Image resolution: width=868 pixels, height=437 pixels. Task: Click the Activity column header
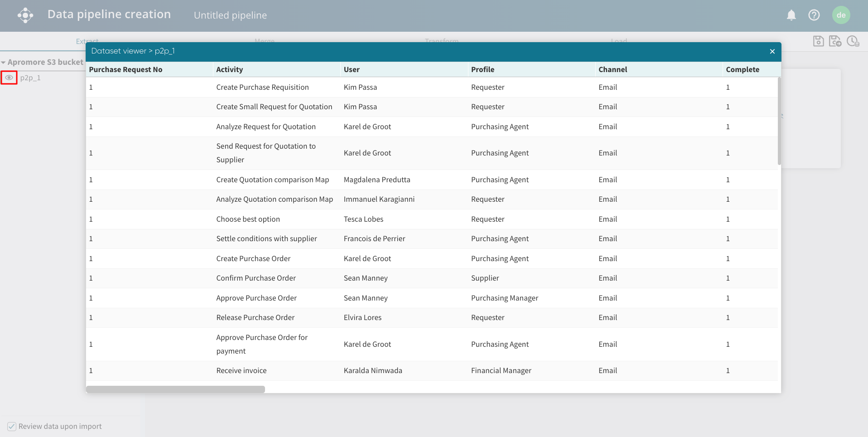pos(230,70)
